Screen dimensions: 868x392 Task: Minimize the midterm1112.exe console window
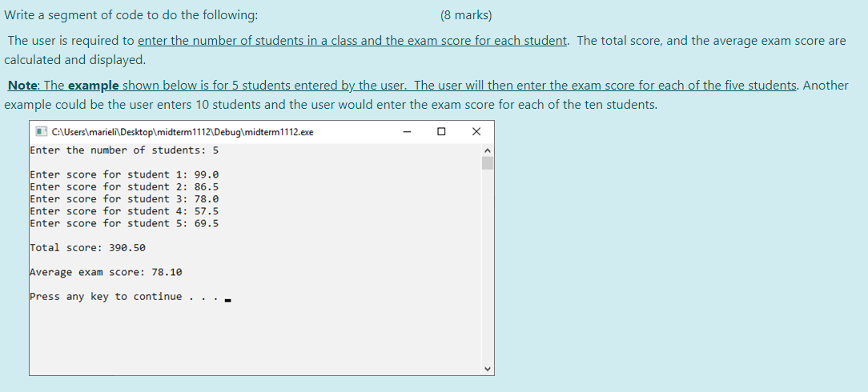[x=408, y=131]
